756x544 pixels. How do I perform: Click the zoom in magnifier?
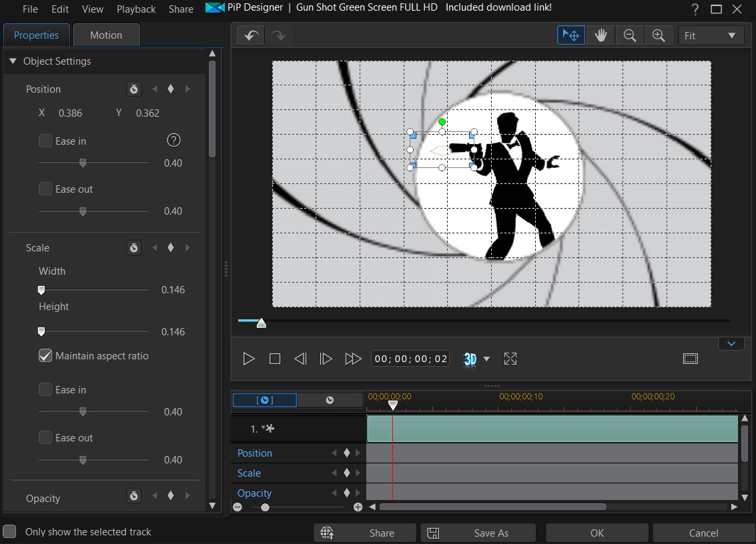659,35
